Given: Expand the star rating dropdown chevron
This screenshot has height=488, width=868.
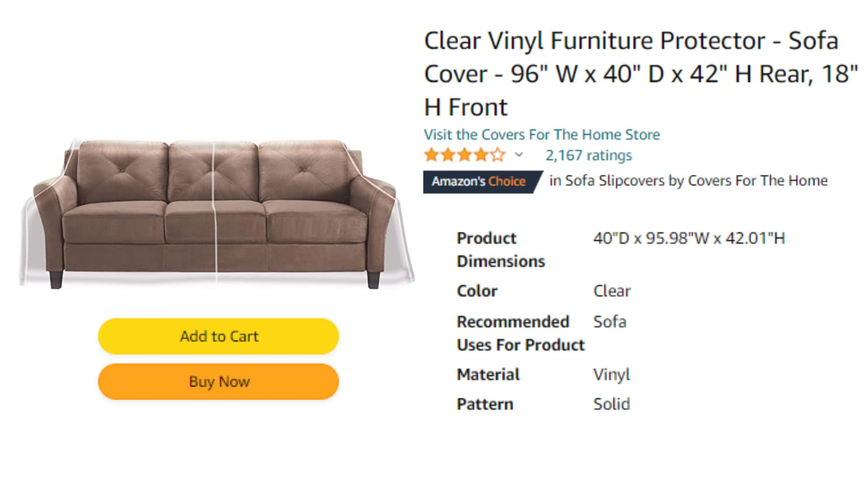Looking at the screenshot, I should tap(519, 155).
